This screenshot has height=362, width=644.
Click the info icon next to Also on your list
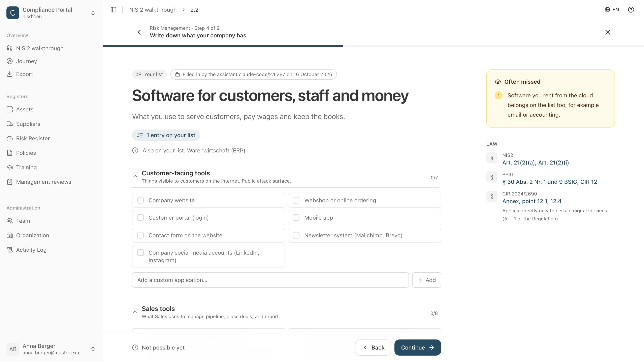tap(135, 150)
